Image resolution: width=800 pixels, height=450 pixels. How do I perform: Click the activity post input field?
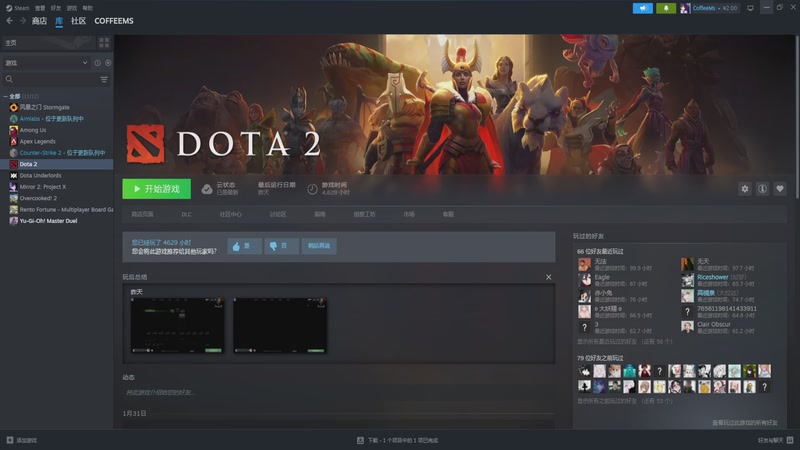pos(339,392)
